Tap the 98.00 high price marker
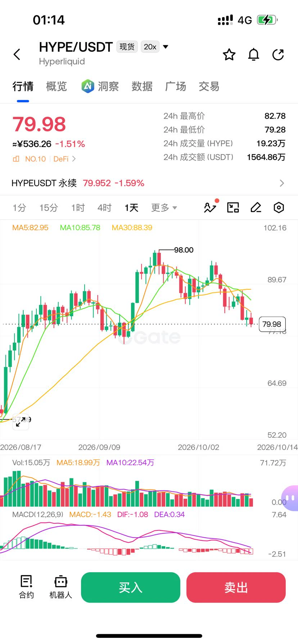 click(x=184, y=250)
